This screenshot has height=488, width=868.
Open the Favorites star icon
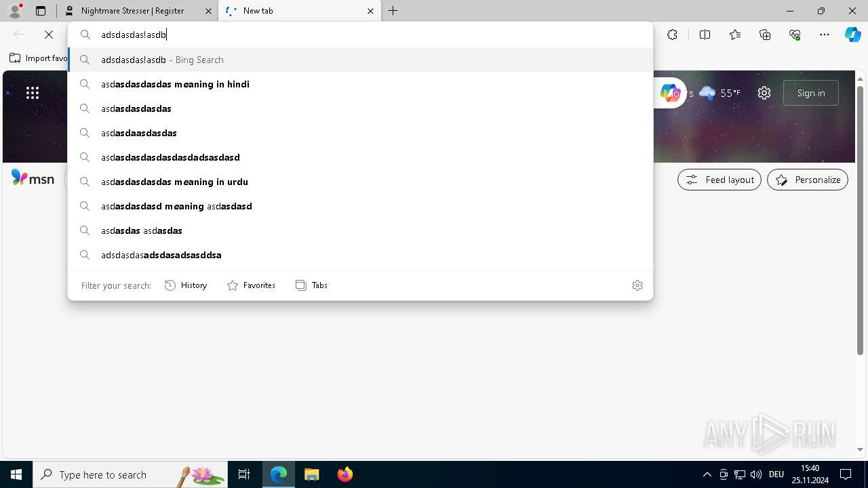pos(735,35)
